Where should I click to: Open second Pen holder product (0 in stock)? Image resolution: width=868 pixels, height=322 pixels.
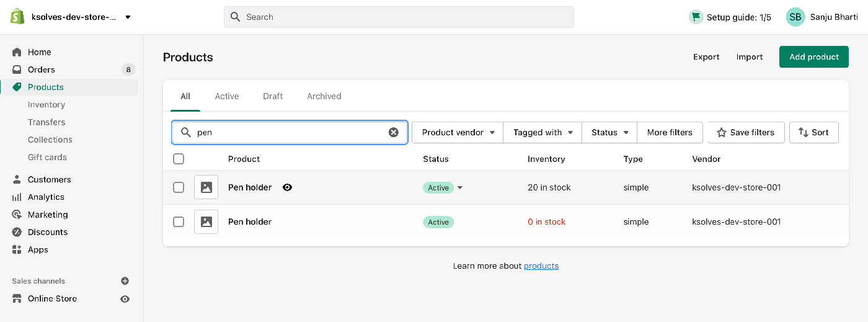[250, 221]
